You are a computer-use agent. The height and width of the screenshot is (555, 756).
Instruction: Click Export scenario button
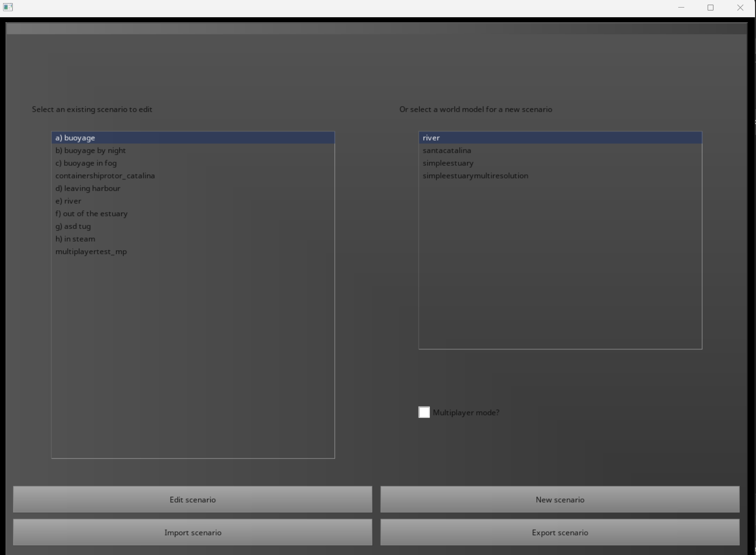click(x=560, y=532)
